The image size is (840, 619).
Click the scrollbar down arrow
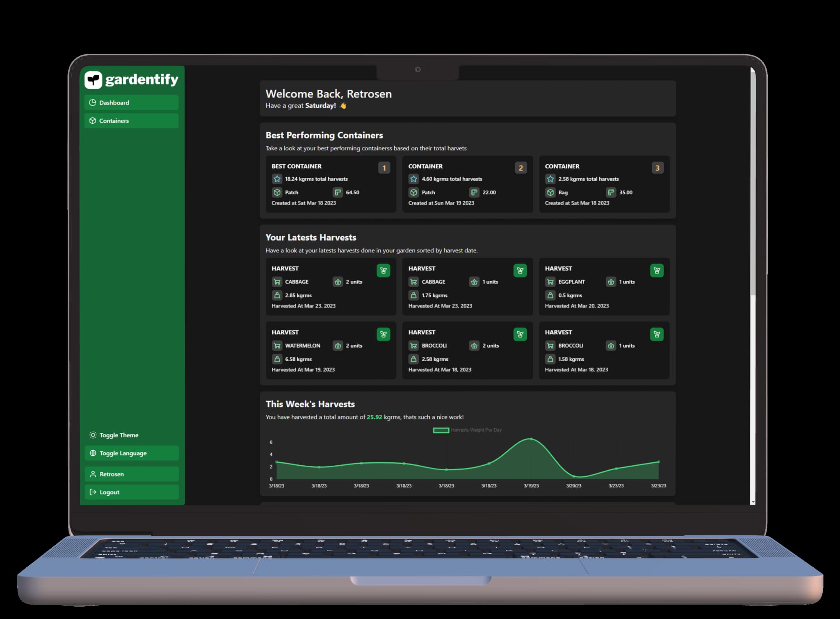pos(753,502)
